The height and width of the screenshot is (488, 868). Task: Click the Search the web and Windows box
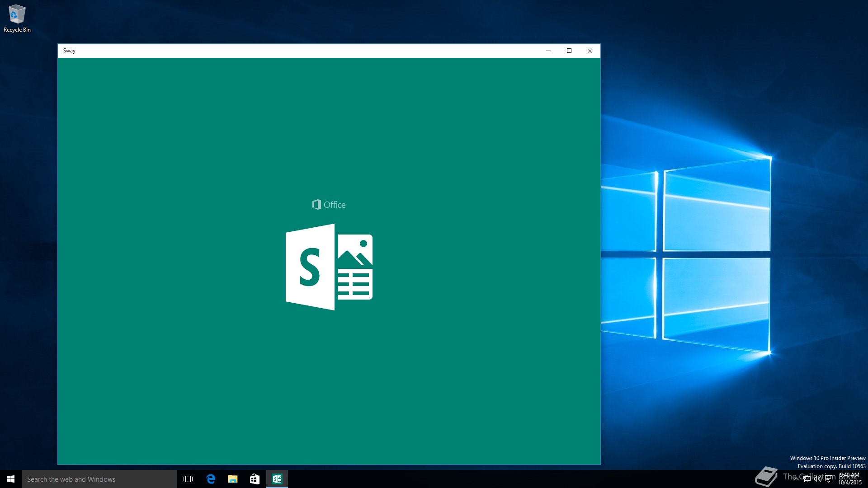tap(99, 479)
